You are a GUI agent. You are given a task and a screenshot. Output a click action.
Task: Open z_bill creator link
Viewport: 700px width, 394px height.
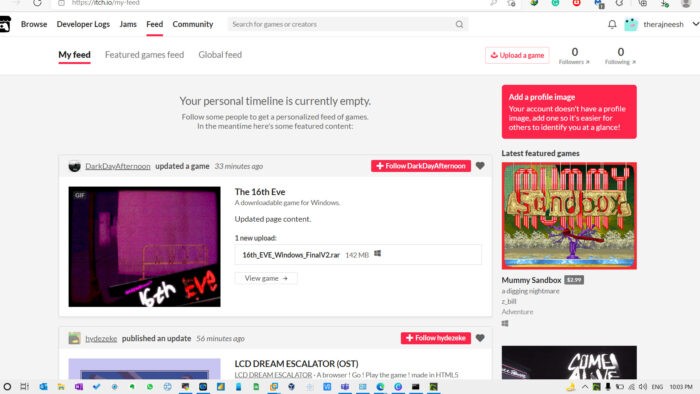tap(509, 302)
